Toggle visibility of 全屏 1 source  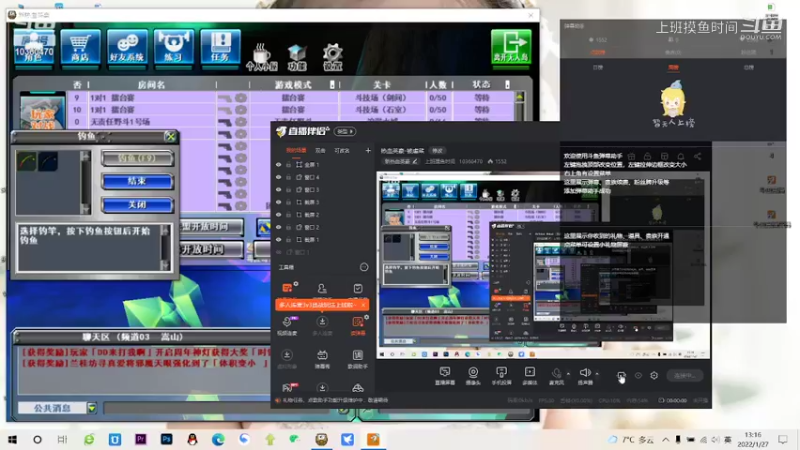pos(279,165)
